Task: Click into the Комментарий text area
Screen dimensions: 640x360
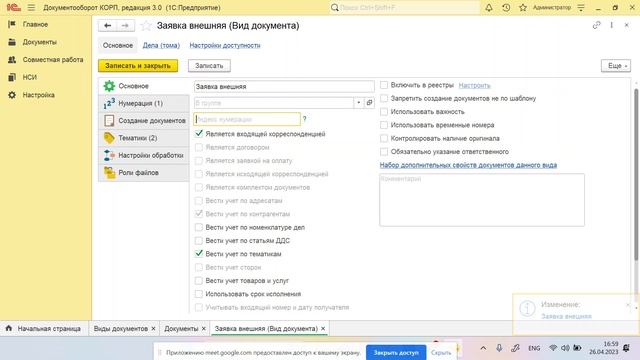Action: point(482,200)
